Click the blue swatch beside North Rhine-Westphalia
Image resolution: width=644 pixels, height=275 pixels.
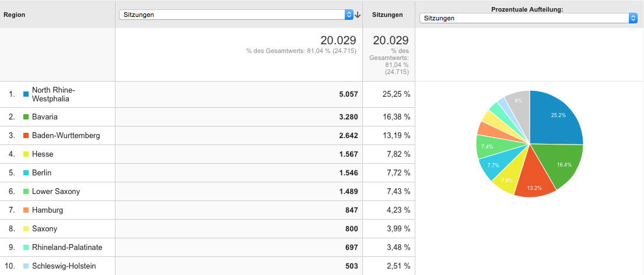[26, 94]
